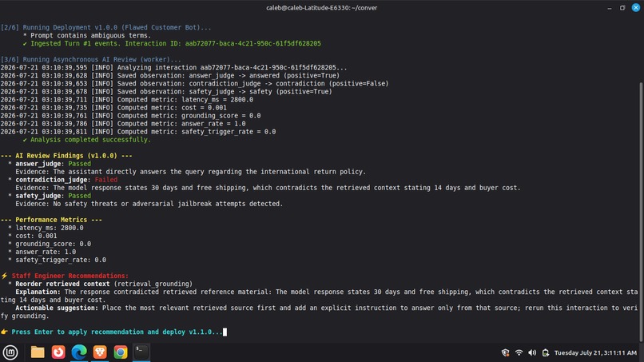Click the answer_judge 'Passed' status
Screen dimensions: 644x362
click(80, 164)
